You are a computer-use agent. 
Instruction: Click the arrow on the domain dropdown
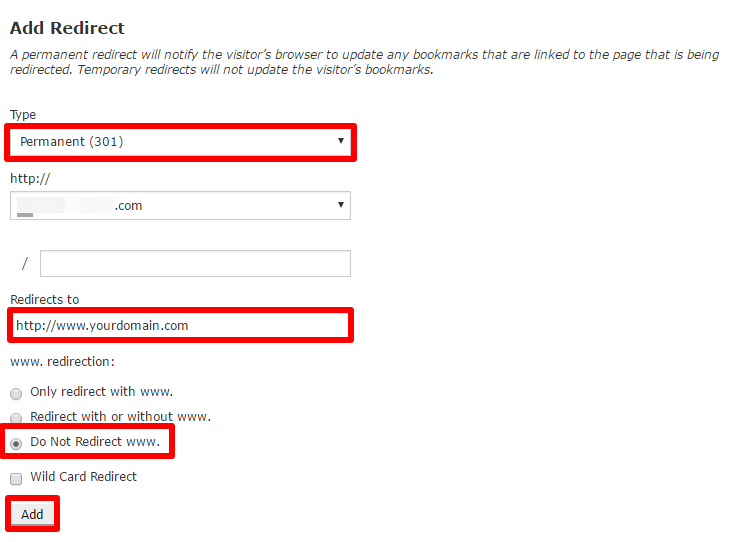coord(341,205)
